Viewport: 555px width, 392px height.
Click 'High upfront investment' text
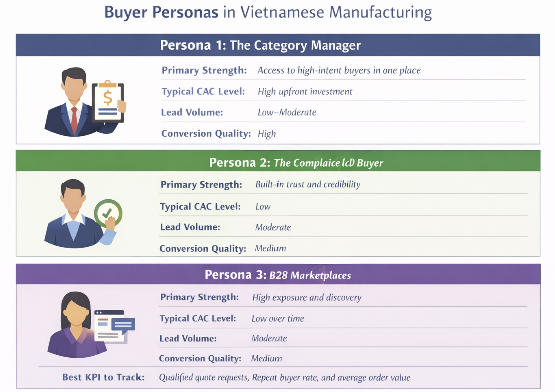click(305, 91)
